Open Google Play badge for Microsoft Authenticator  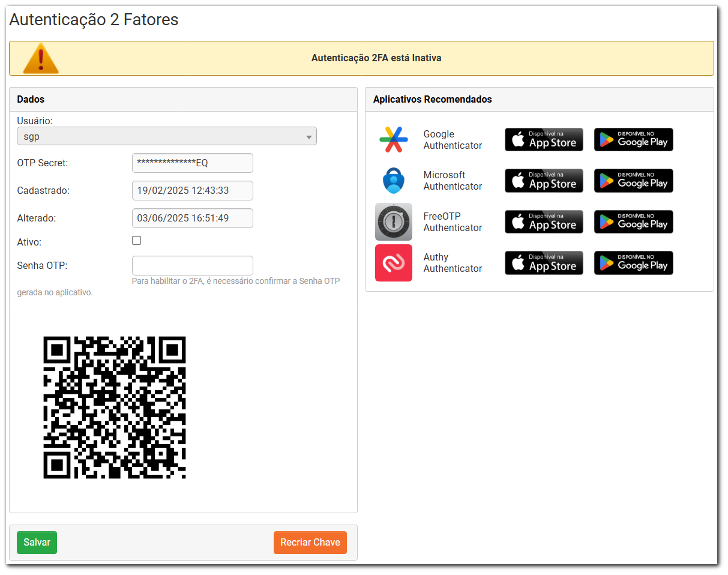[x=633, y=181]
